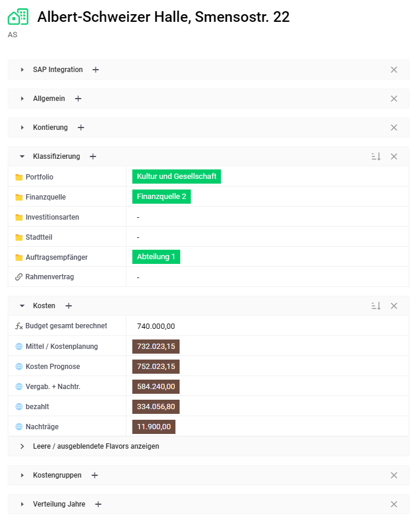Click the Albert-Schweizer Halle title
The image size is (420, 516).
[163, 17]
